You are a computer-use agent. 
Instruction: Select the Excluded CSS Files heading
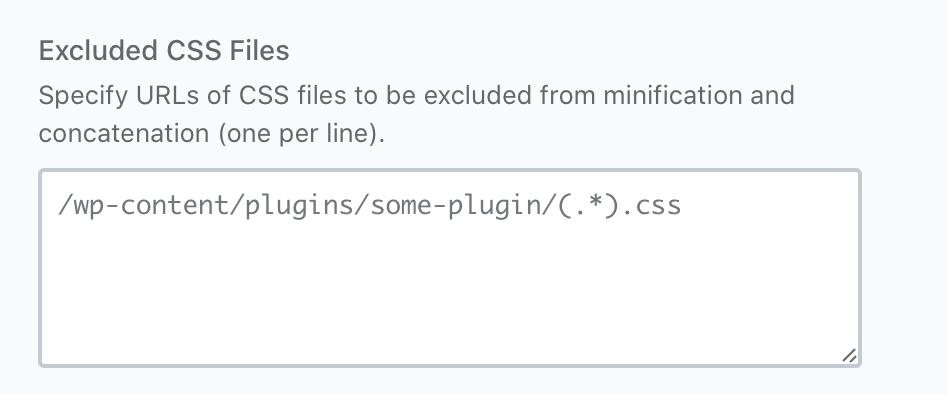(164, 51)
